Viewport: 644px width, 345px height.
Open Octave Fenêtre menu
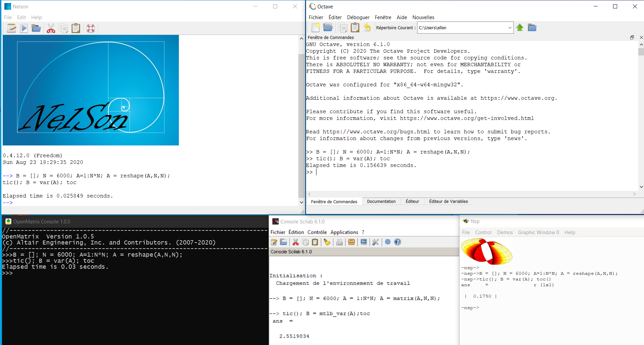tap(383, 17)
